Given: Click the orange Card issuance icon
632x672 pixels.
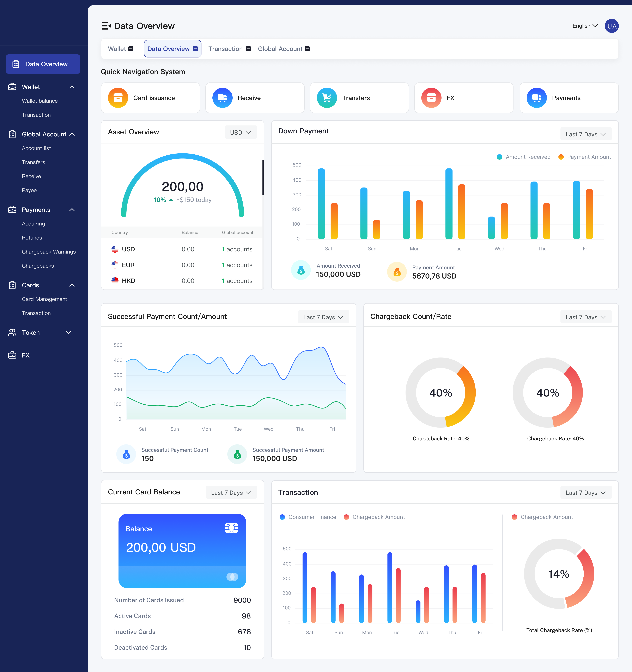Looking at the screenshot, I should coord(118,98).
